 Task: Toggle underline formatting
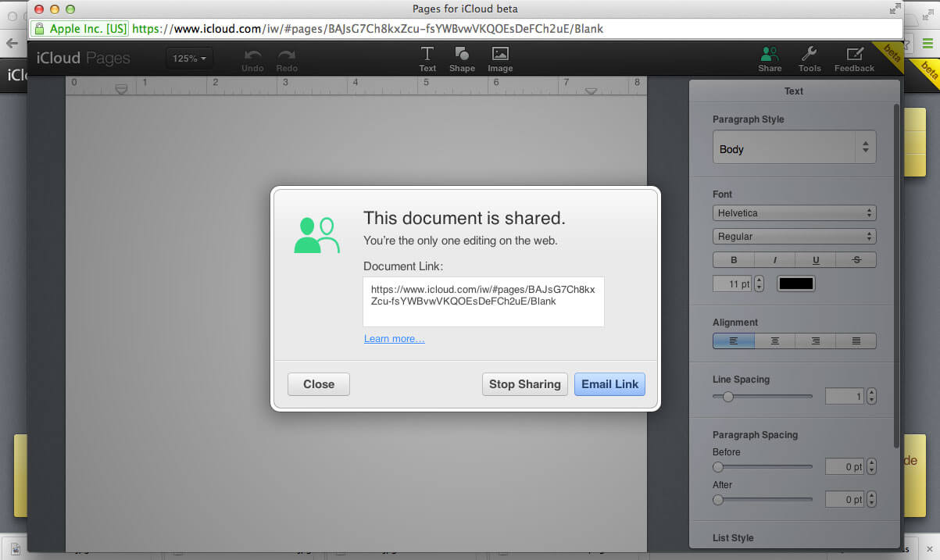click(x=814, y=259)
